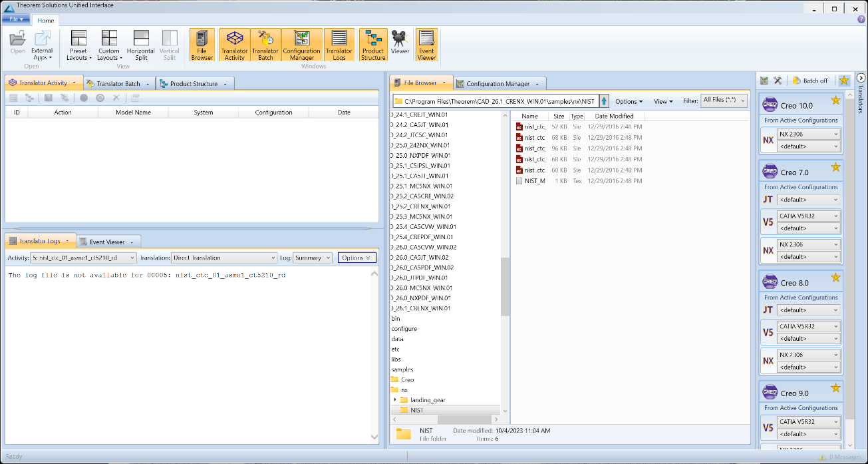Expand the landing_gear folder arrow

coord(395,400)
